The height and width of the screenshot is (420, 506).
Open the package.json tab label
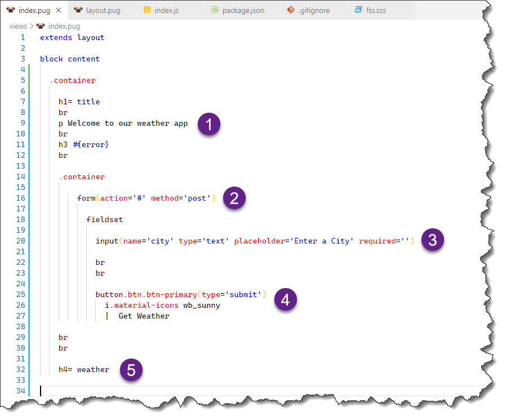pos(243,10)
